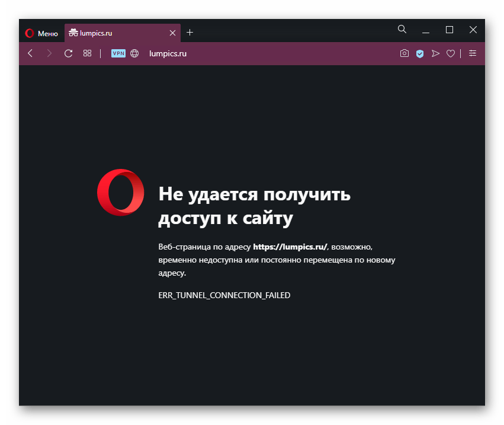Minimize the Opera window

click(426, 30)
